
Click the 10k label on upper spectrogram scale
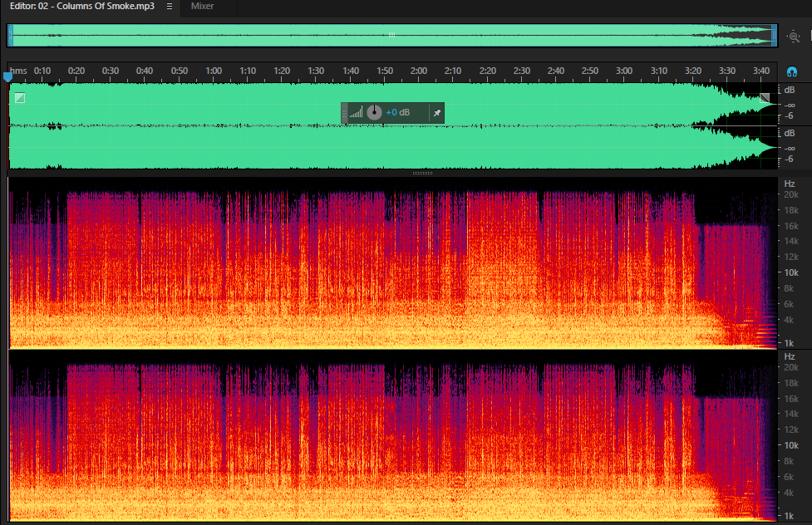pos(790,272)
